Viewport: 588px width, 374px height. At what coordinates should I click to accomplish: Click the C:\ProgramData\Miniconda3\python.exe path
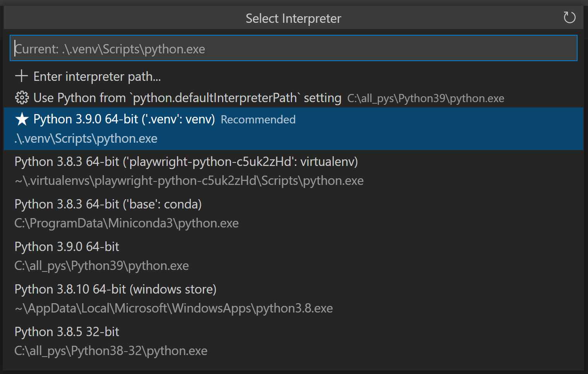tap(126, 223)
